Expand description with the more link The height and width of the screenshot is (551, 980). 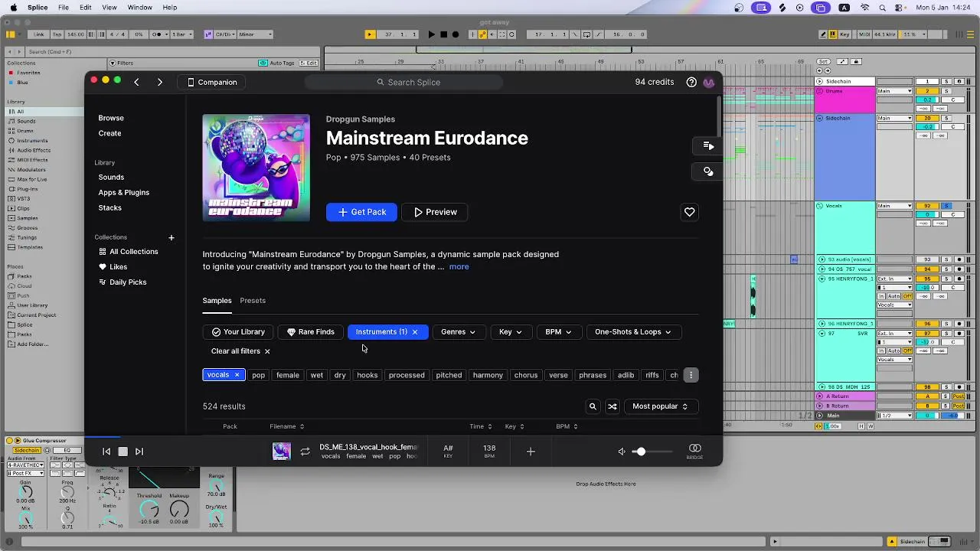(459, 266)
